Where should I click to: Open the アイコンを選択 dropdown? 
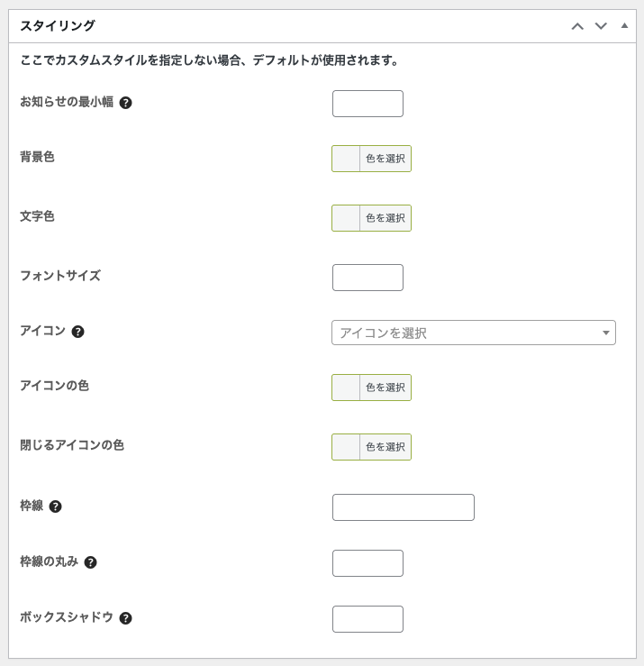click(x=468, y=333)
